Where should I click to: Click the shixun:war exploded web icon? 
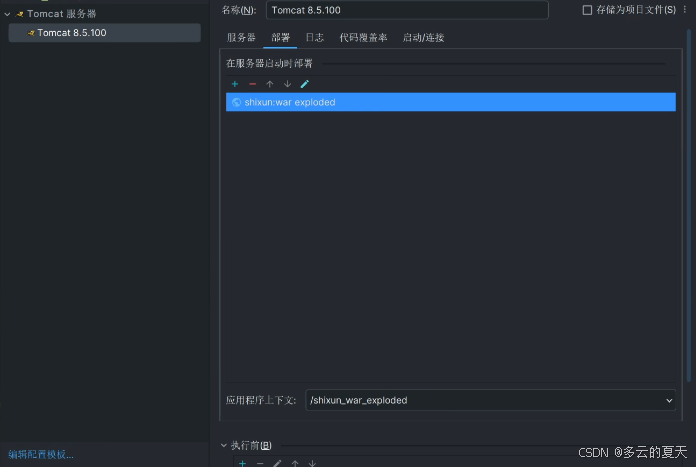[x=236, y=102]
